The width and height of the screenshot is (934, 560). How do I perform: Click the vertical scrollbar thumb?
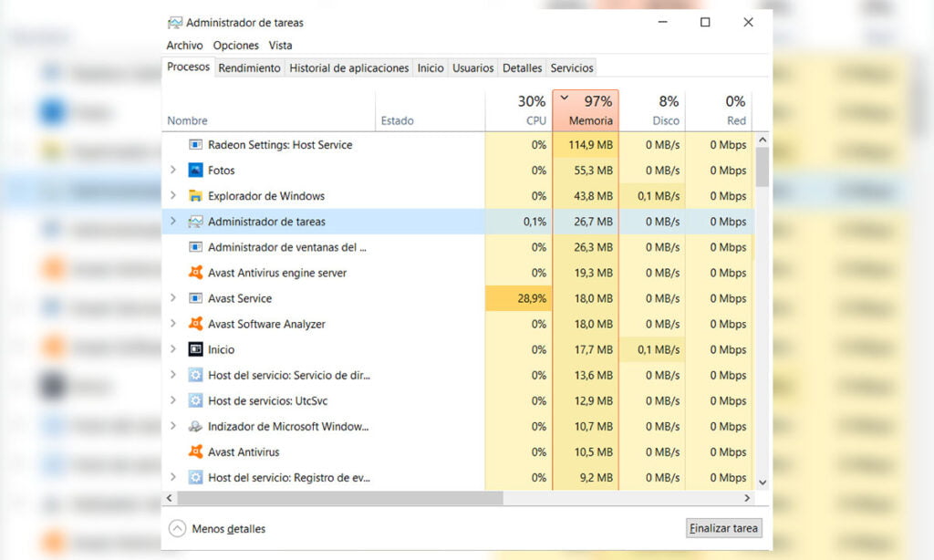pyautogui.click(x=763, y=167)
